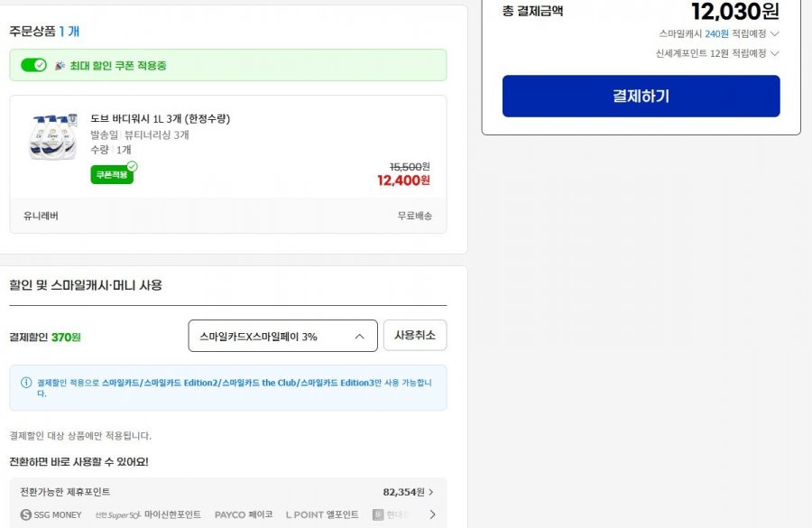Toggle the 최대 할인 쿠폰 적용중 switch
Screen dimensions: 812x528
(x=33, y=65)
